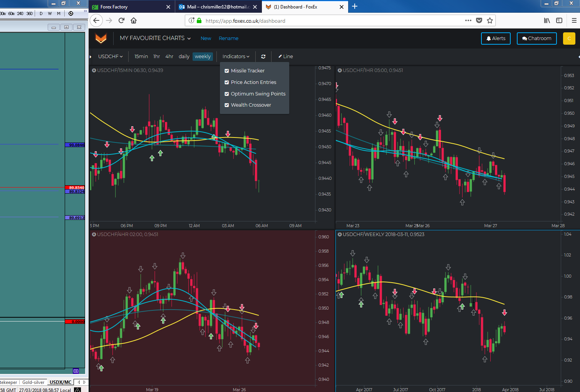Click the FoxEx fox logo icon
The image size is (580, 392).
click(101, 38)
